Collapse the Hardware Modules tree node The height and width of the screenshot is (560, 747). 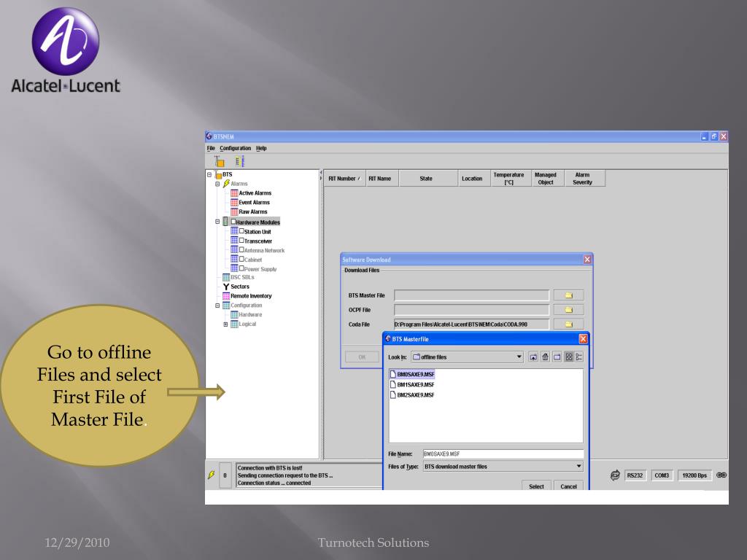217,222
